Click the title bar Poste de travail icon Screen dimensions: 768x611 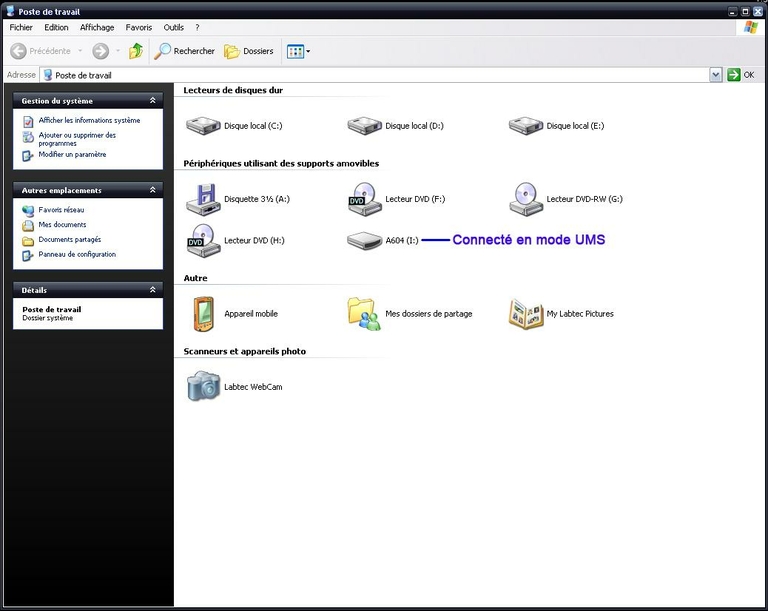coord(10,11)
